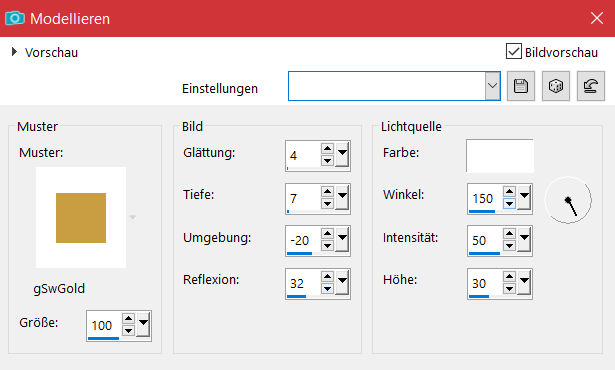Screen dimensions: 615x370
Task: Close the Modellieren dialog
Action: point(597,18)
